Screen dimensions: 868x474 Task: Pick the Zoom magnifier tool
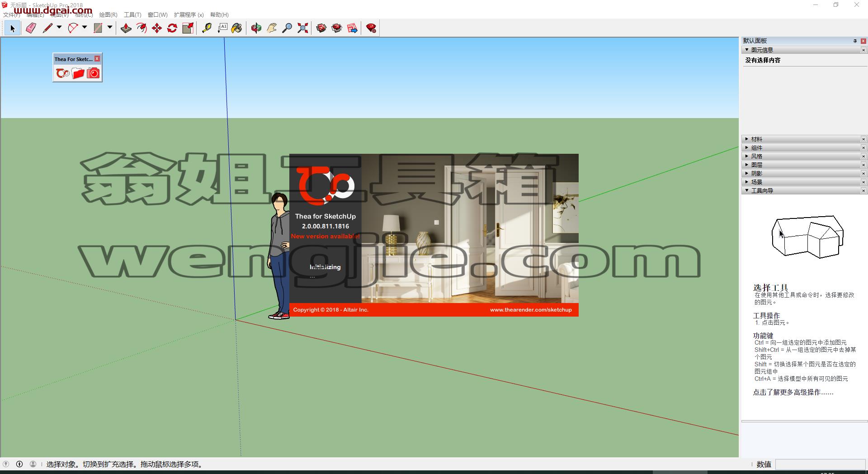tap(287, 28)
